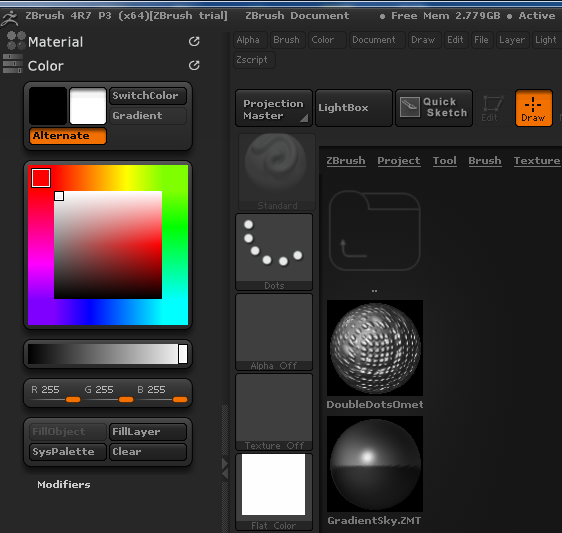Toggle the Gradient color button
562x533 pixels.
(148, 116)
